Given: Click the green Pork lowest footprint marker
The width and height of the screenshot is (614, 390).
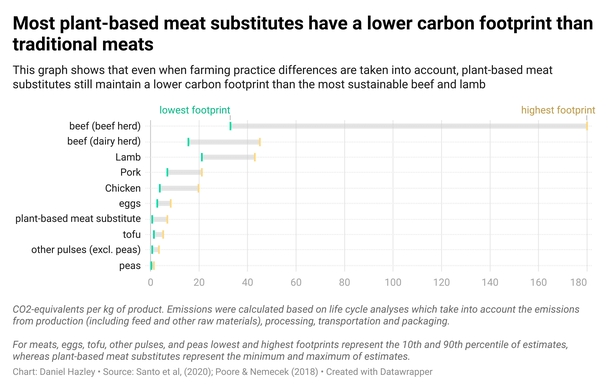Looking at the screenshot, I should (167, 172).
